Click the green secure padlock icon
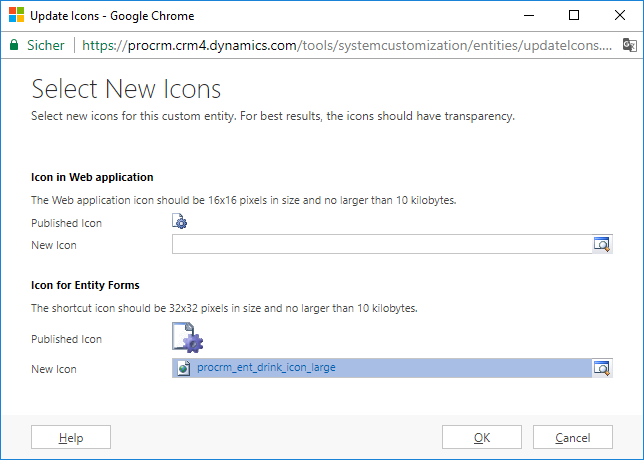The height and width of the screenshot is (460, 644). [x=13, y=45]
